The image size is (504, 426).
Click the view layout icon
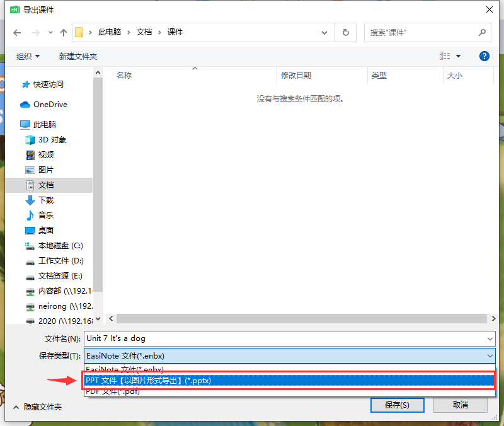[445, 56]
